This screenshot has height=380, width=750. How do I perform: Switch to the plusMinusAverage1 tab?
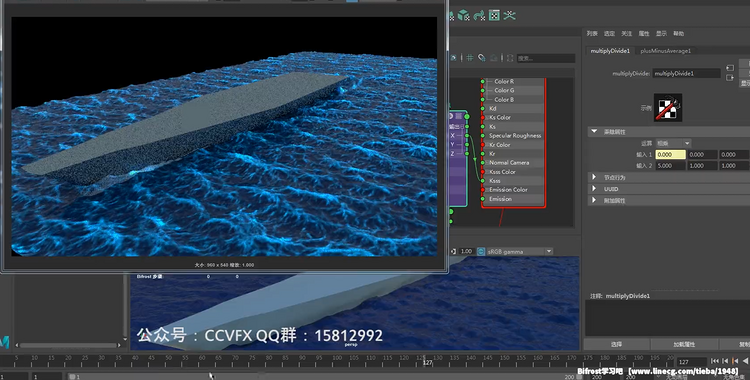(665, 51)
